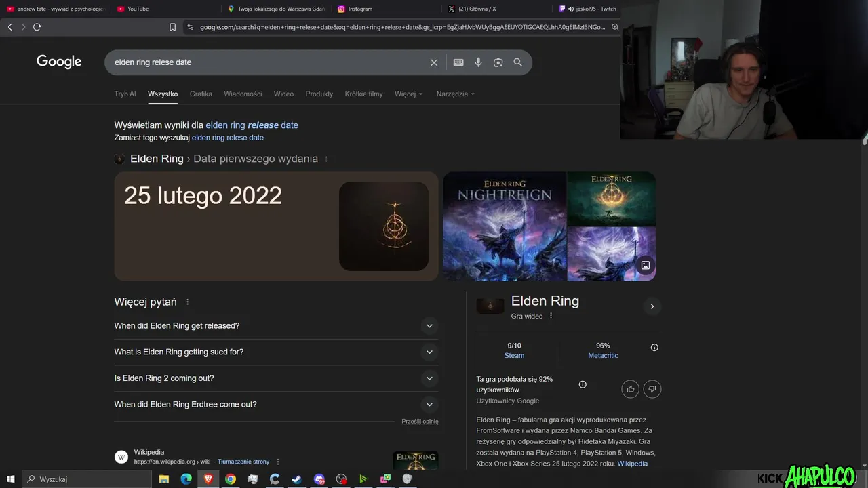868x488 pixels.
Task: Search instead for 'elden ring relese date'
Action: (228, 138)
